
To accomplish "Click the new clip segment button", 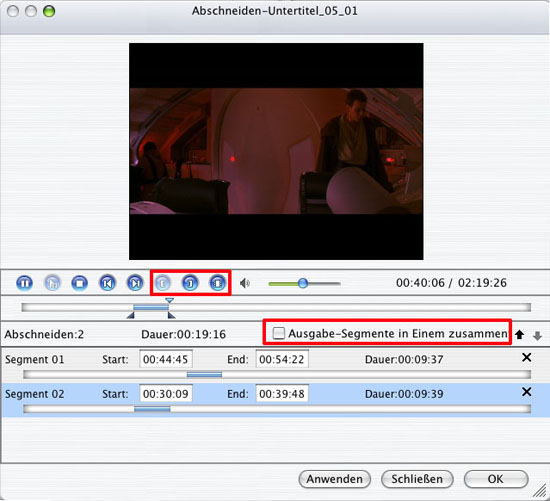I will pyautogui.click(x=217, y=283).
